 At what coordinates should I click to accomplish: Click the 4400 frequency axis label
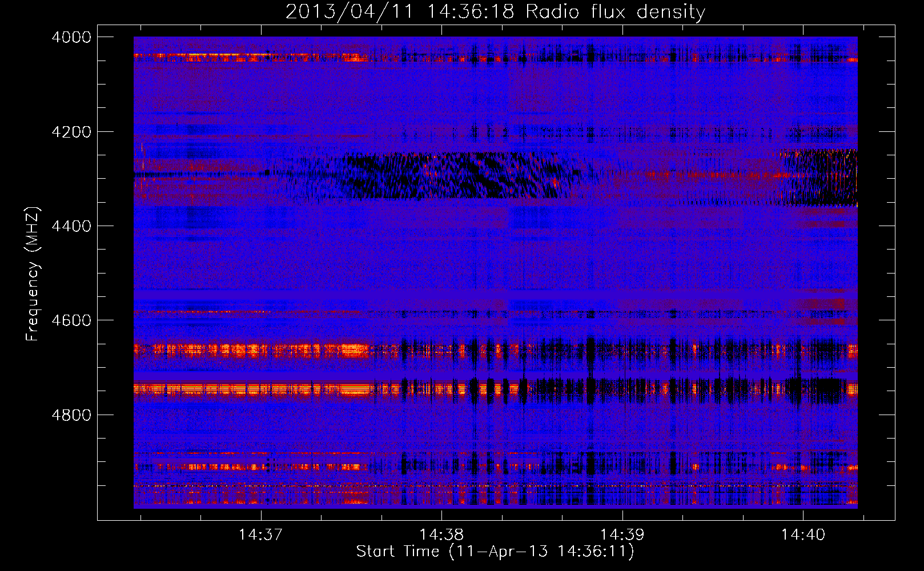(71, 226)
